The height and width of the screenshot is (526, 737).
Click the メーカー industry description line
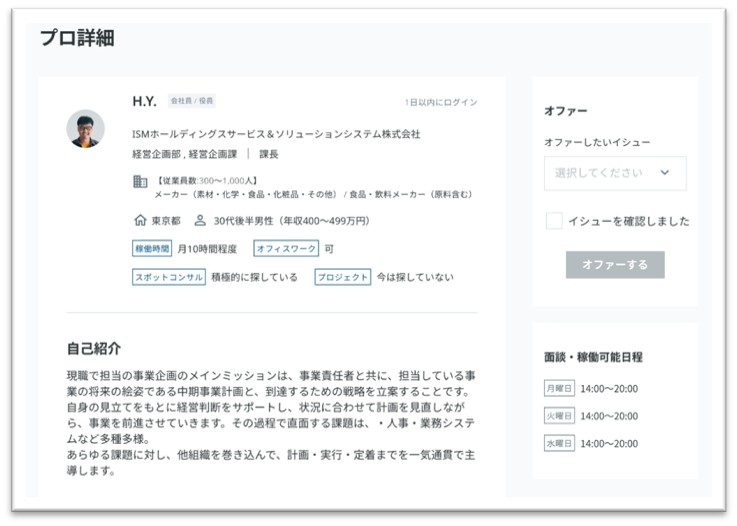click(x=313, y=194)
